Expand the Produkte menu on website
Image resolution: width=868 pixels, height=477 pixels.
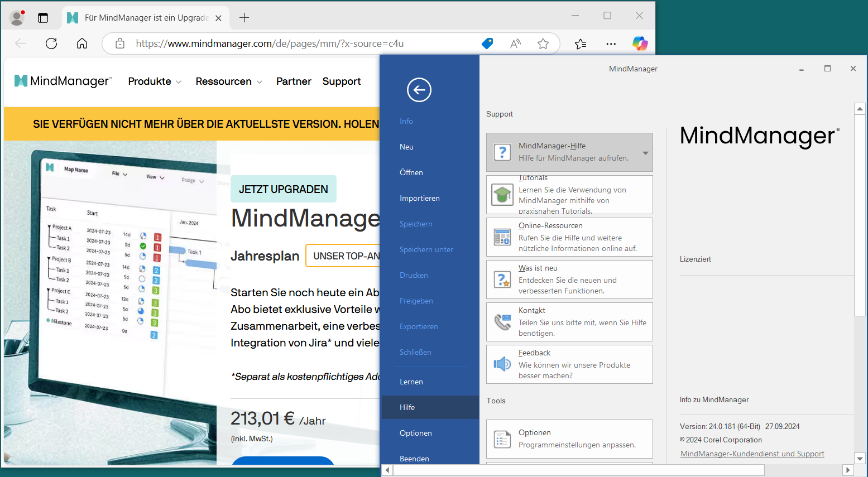[x=155, y=81]
